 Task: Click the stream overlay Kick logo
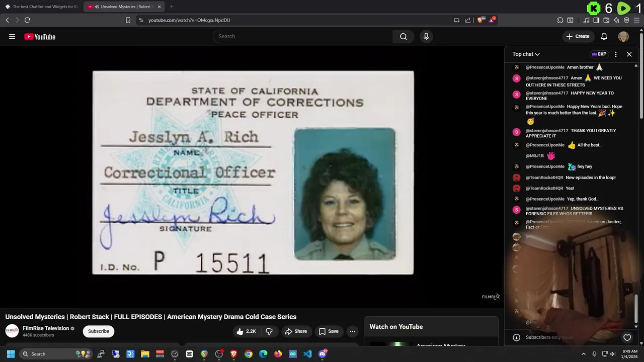(594, 9)
